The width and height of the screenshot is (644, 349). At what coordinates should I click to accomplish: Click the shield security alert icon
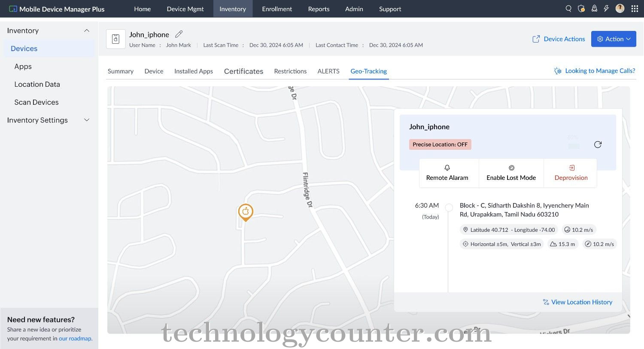(581, 9)
